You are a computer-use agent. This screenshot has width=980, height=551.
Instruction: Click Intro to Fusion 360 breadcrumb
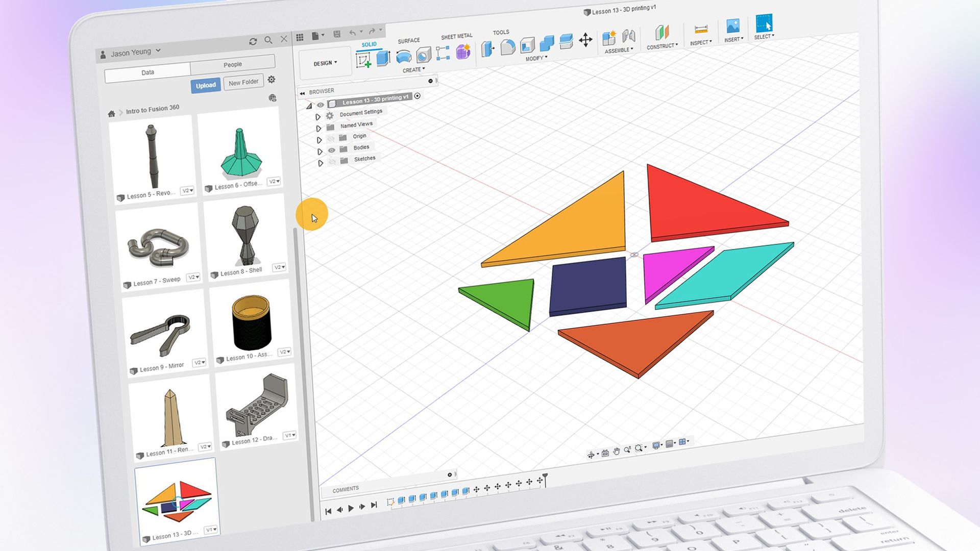[x=153, y=109]
